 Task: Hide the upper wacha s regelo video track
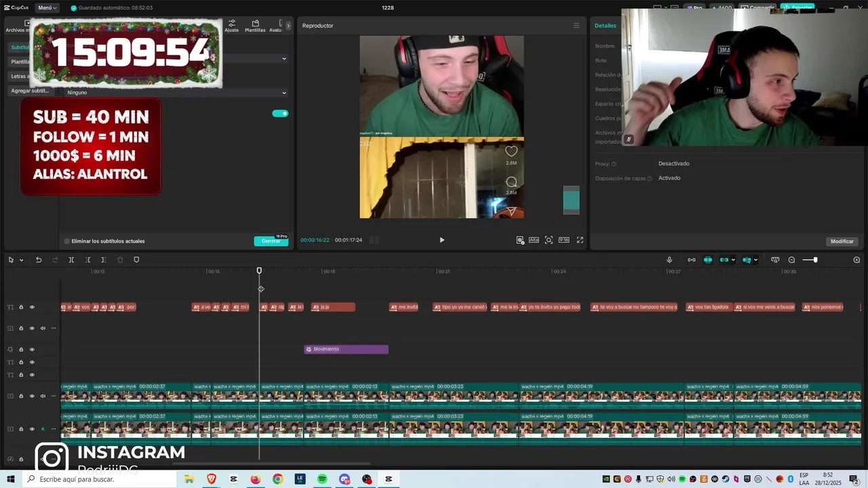tap(32, 396)
